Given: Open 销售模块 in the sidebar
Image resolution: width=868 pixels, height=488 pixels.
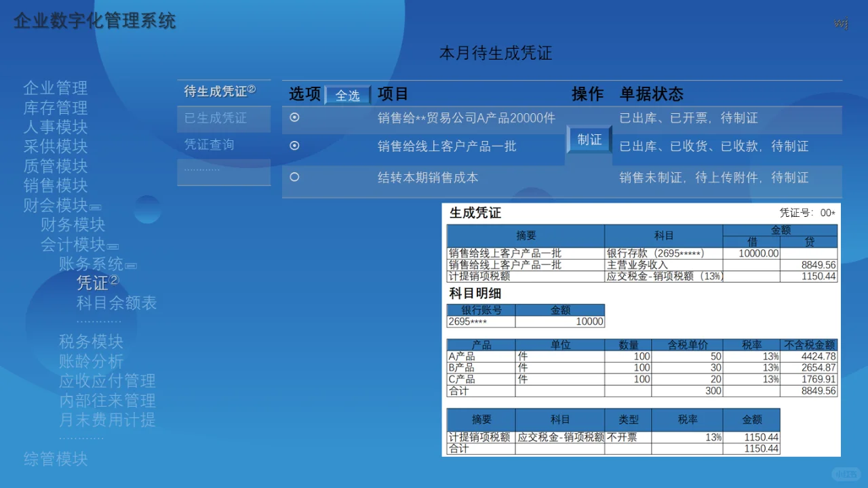Looking at the screenshot, I should click(56, 185).
